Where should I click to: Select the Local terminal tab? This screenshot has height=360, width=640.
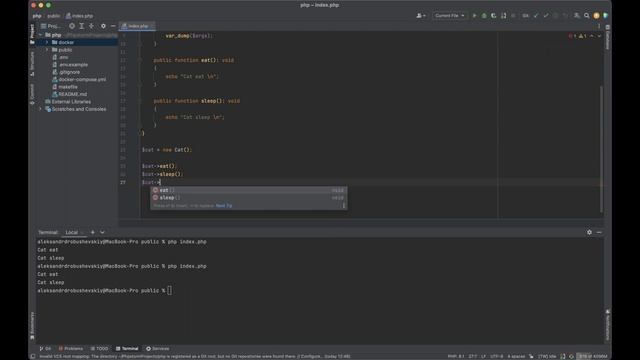(72, 232)
